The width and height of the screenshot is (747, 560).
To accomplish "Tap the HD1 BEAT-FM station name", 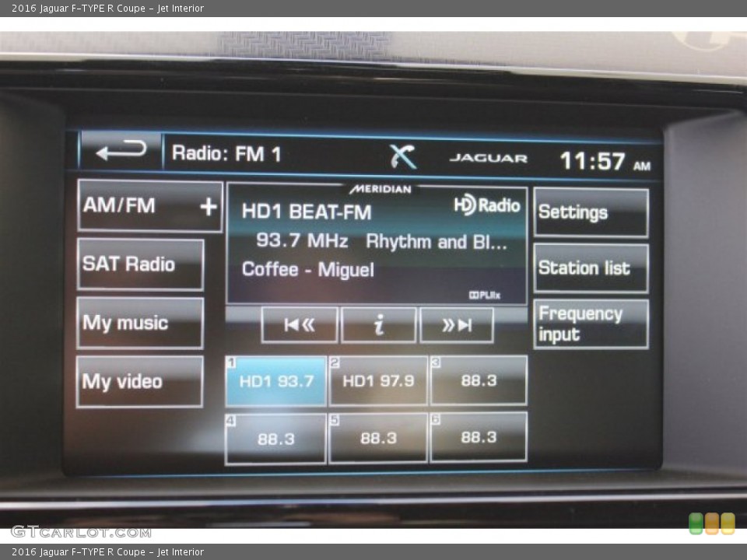I will (307, 212).
